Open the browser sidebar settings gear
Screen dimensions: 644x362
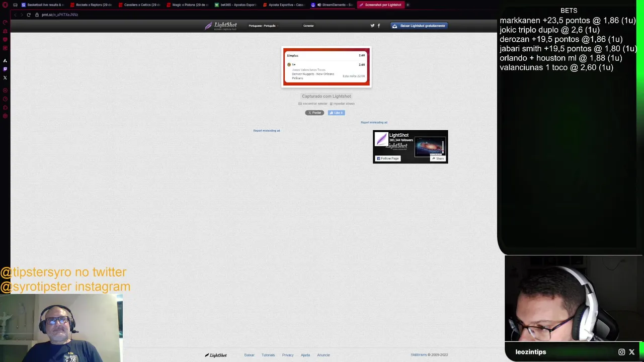pyautogui.click(x=5, y=116)
